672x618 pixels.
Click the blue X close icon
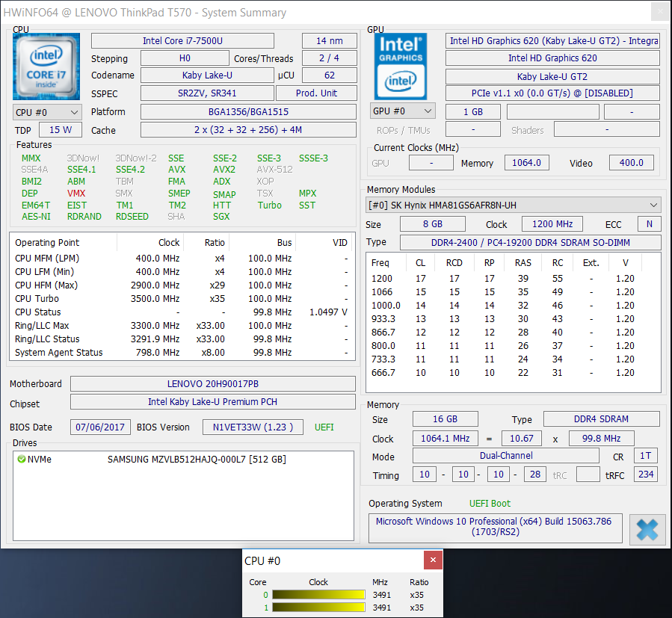click(x=647, y=528)
